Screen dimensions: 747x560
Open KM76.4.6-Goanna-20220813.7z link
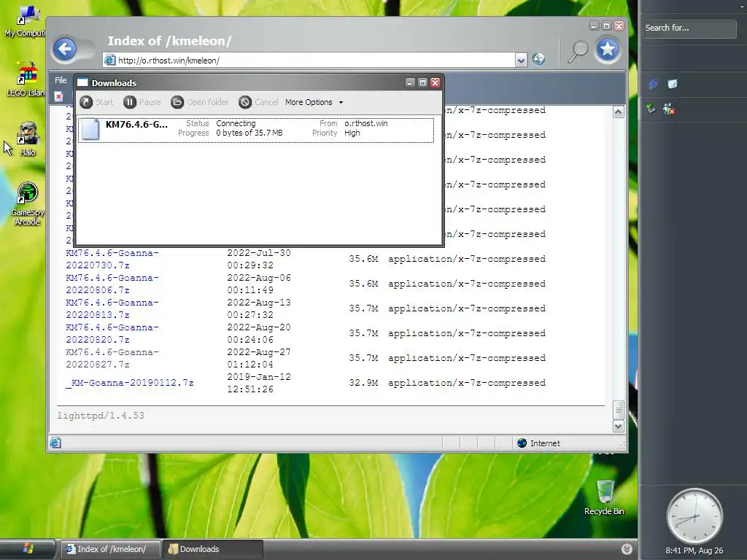[112, 308]
